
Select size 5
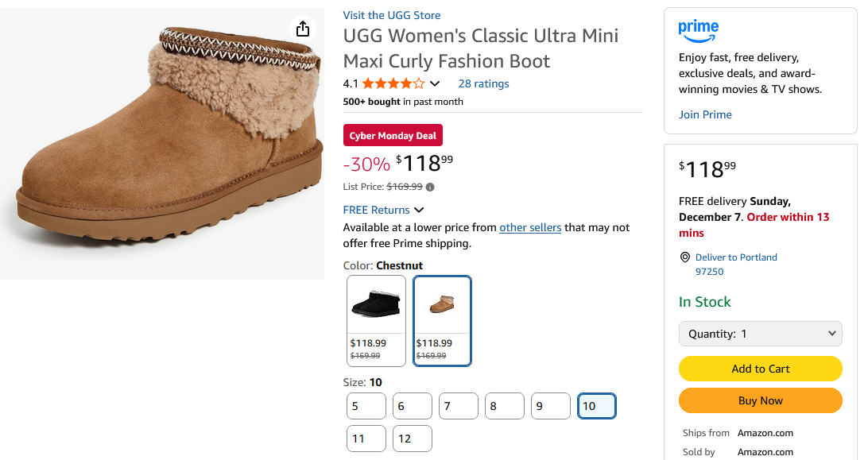coord(366,406)
